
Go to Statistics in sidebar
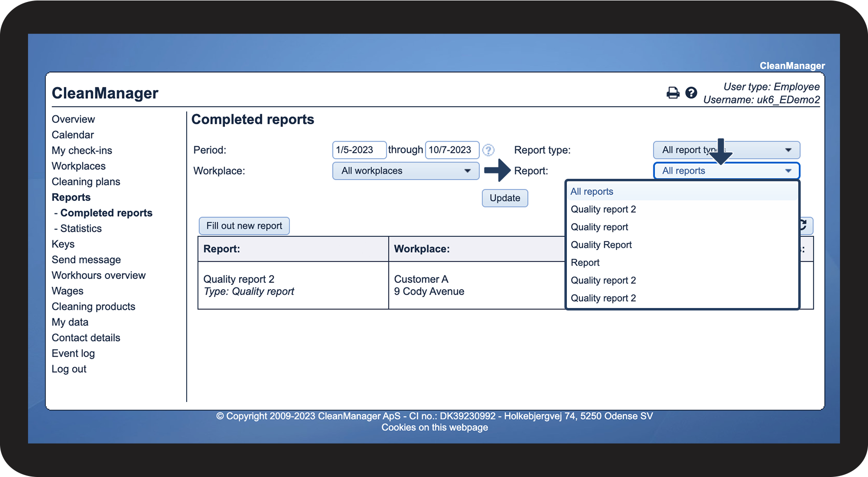81,228
